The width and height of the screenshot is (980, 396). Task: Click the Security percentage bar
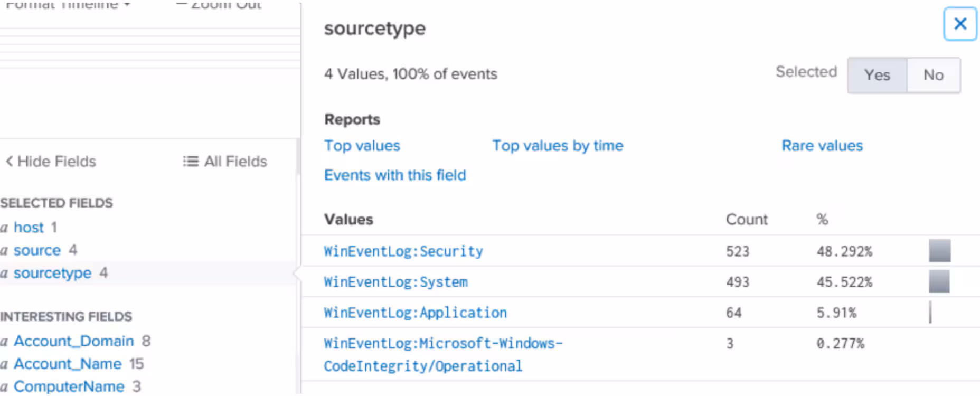coord(940,251)
